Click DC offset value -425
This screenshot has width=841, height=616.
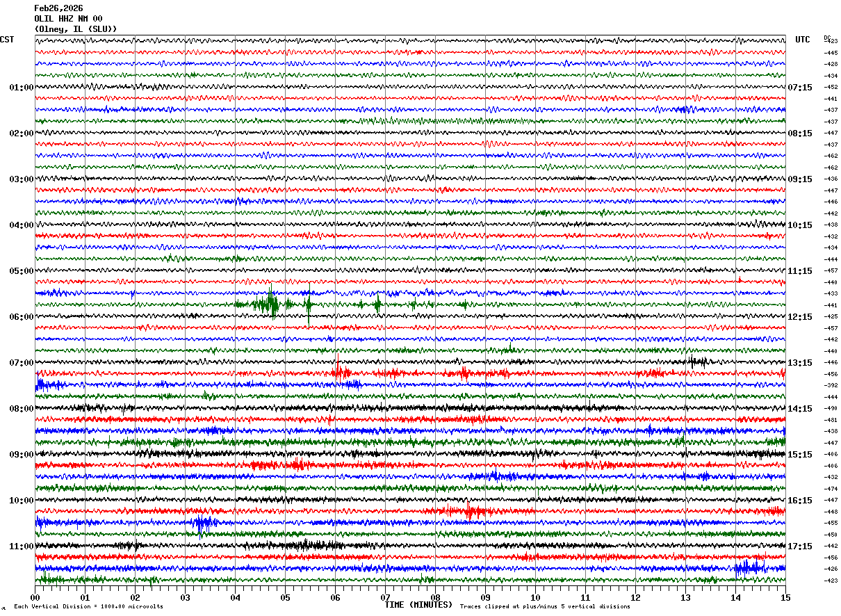coord(831,316)
